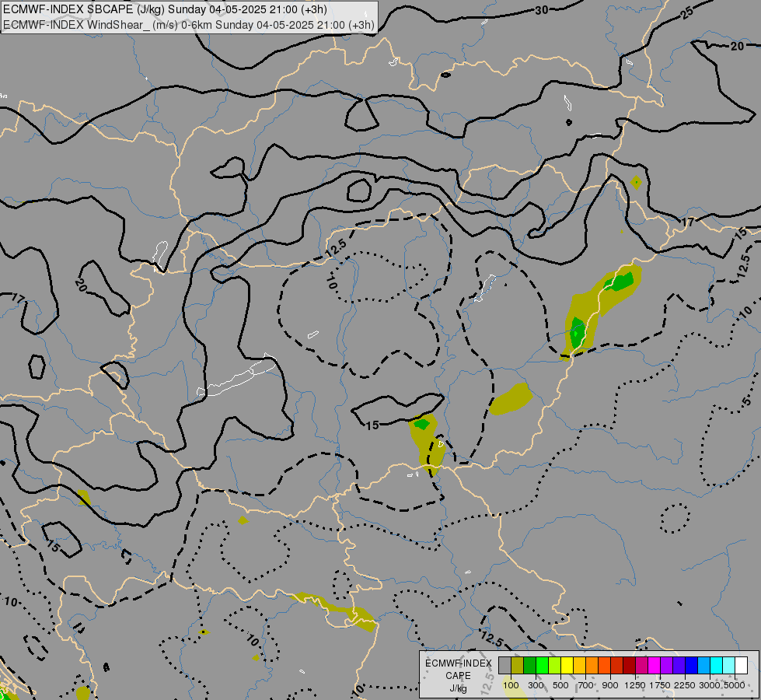Image resolution: width=761 pixels, height=700 pixels.
Task: Click the J/kg unit text in the legend
Action: click(458, 688)
